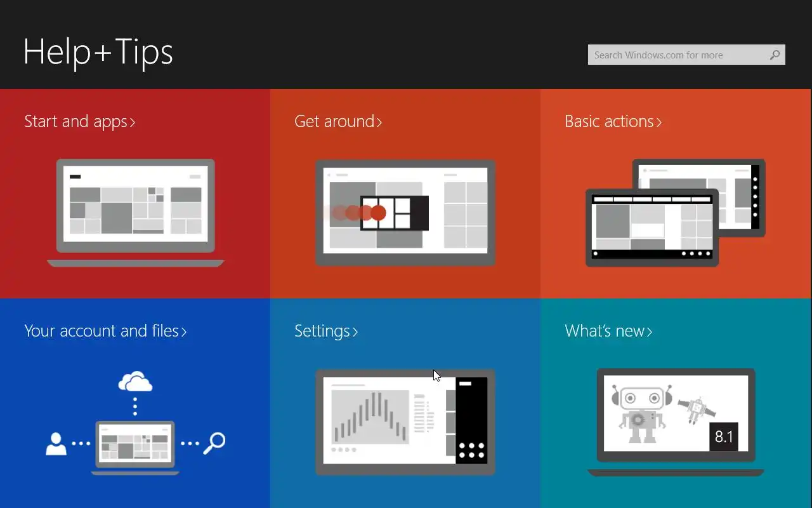Click the 8.1 badge in What's new
The image size is (812, 508).
click(x=724, y=436)
